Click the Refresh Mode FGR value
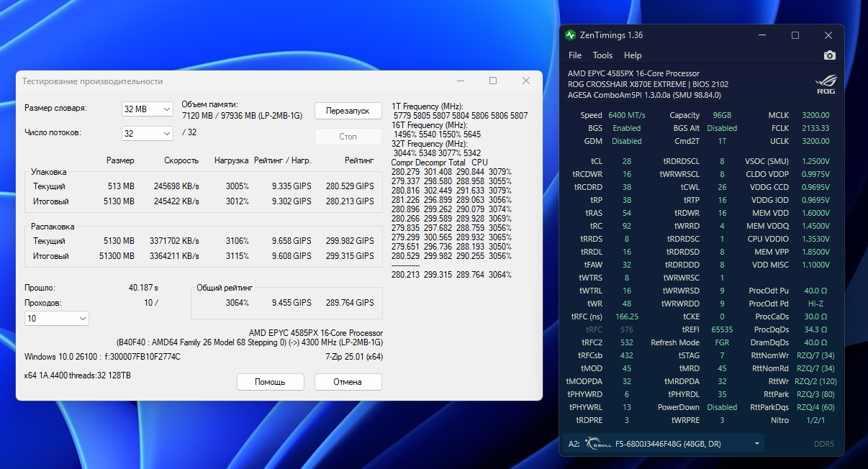Viewport: 868px width, 469px height. 722,342
